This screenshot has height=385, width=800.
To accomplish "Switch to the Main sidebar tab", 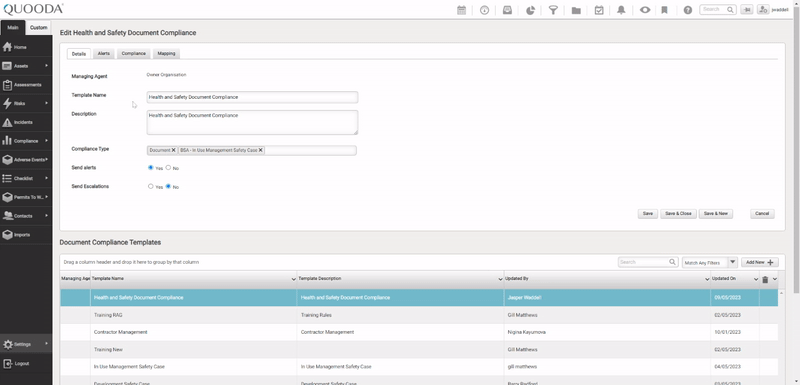I will coord(13,28).
